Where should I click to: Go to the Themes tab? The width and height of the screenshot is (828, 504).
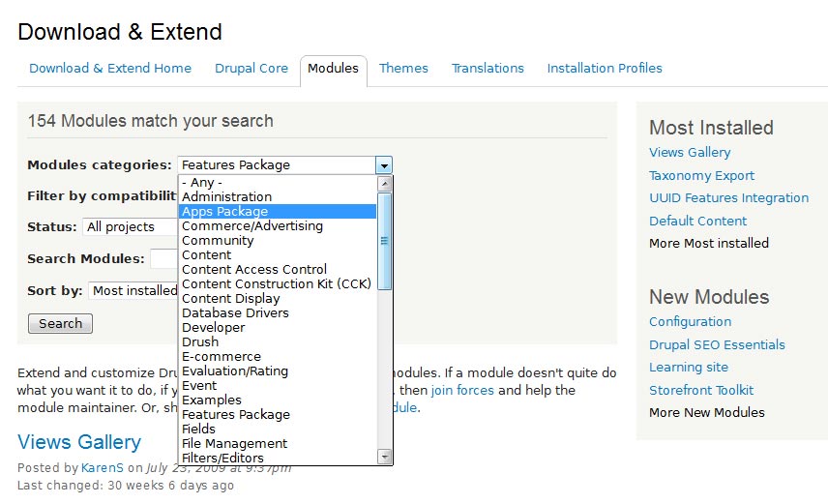click(403, 68)
